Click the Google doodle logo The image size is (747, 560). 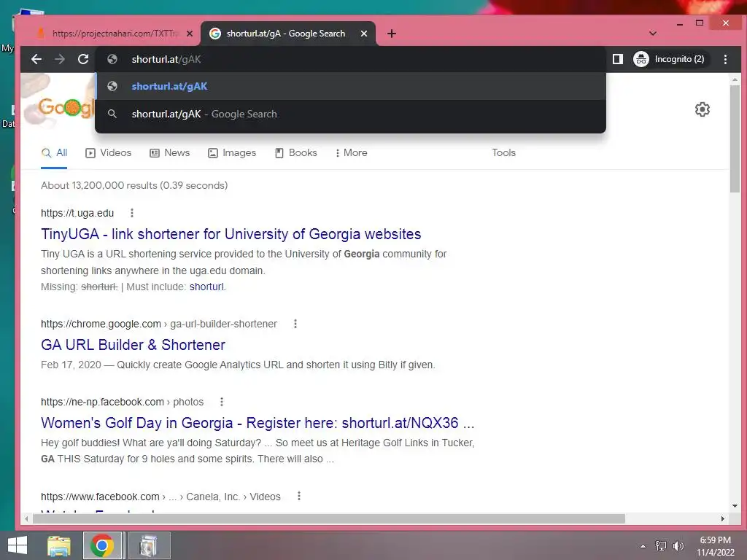(65, 106)
